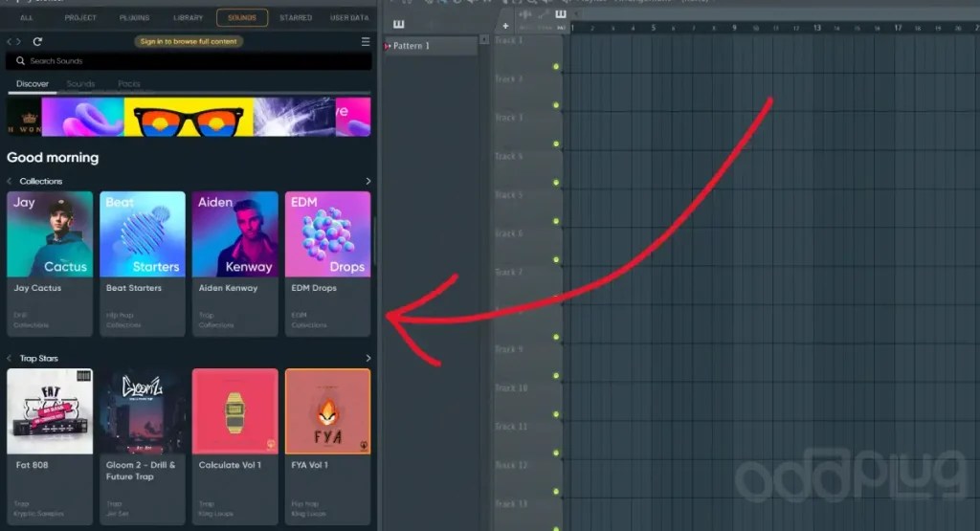Switch to the ALL browser tab
980x531 pixels.
(26, 18)
